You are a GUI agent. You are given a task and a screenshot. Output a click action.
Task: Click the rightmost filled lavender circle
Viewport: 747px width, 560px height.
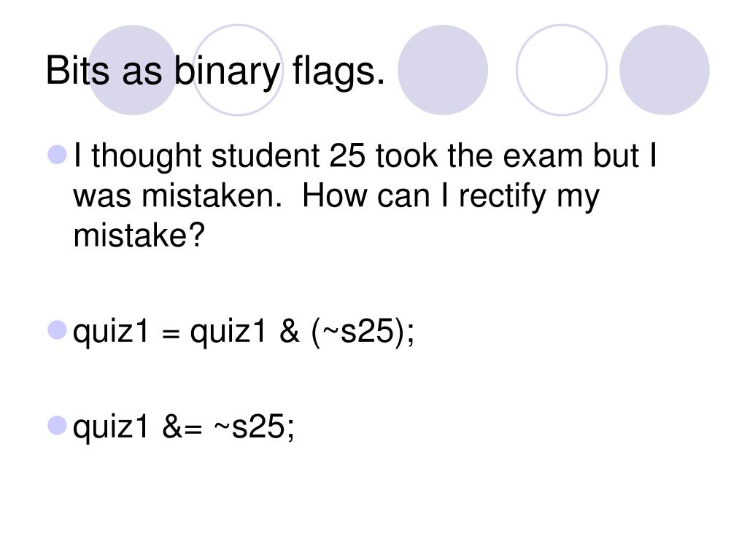click(x=664, y=70)
